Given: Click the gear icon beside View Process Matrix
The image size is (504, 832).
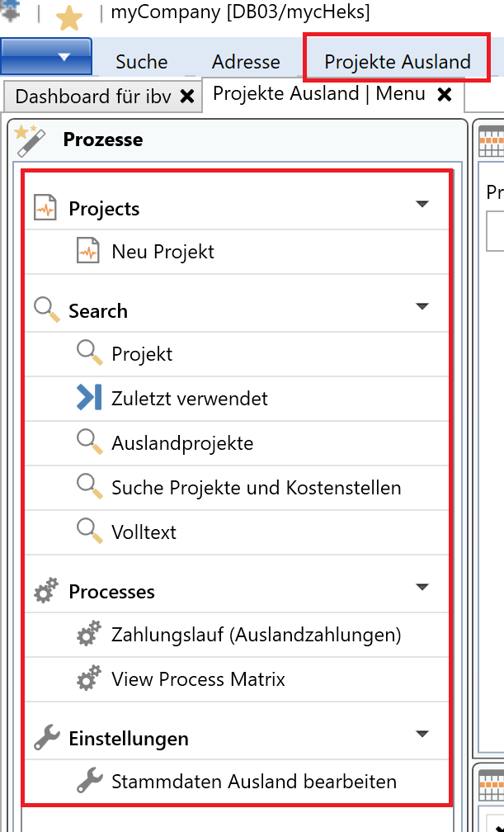Looking at the screenshot, I should coord(88,679).
